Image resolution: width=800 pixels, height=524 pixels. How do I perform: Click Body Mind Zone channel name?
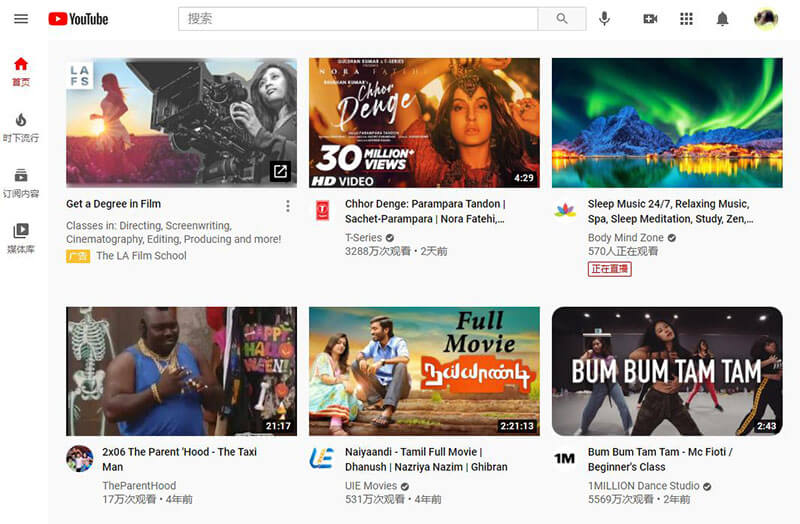(626, 237)
